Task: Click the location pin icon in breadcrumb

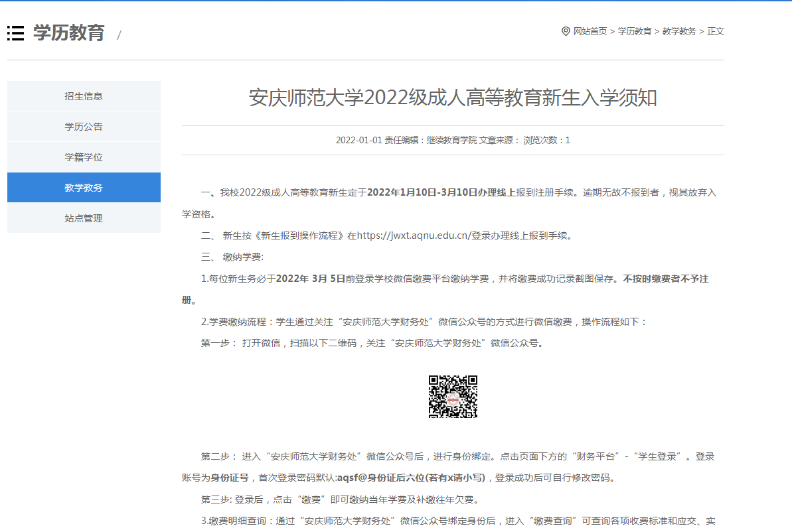Action: 566,31
